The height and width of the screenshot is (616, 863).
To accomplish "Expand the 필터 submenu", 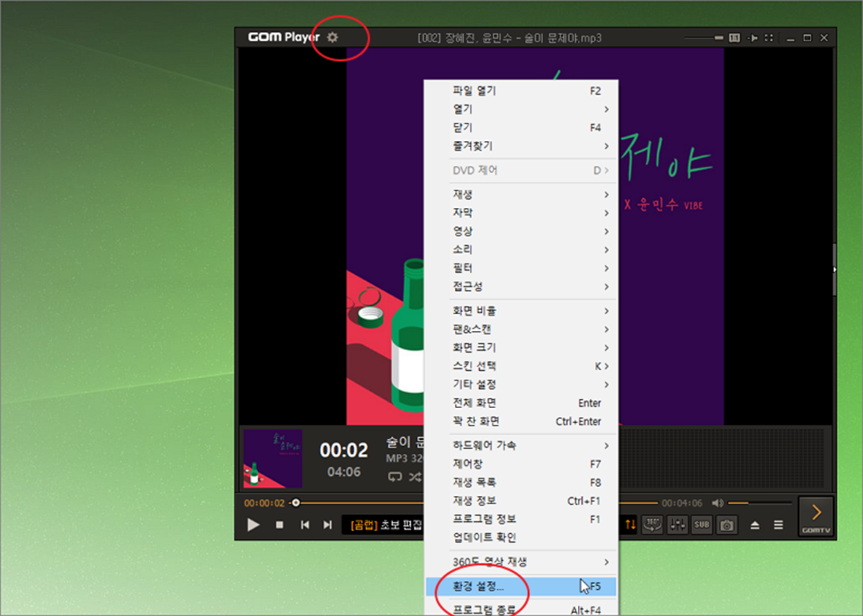I will pyautogui.click(x=521, y=268).
